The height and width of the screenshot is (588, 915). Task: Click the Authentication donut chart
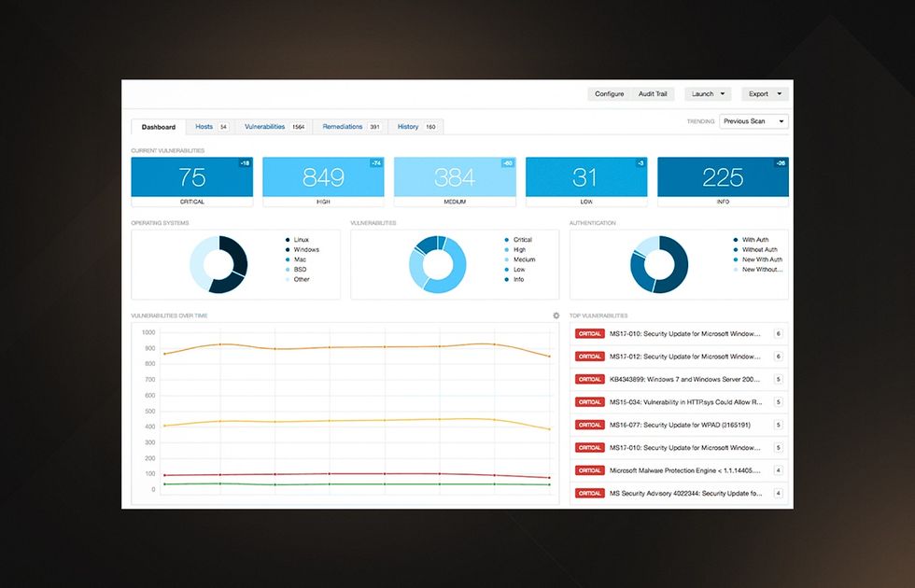659,264
